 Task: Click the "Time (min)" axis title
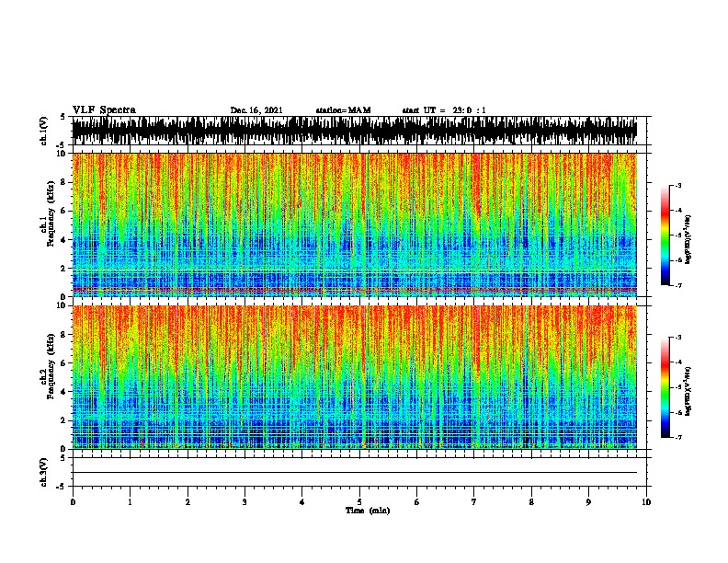point(368,511)
